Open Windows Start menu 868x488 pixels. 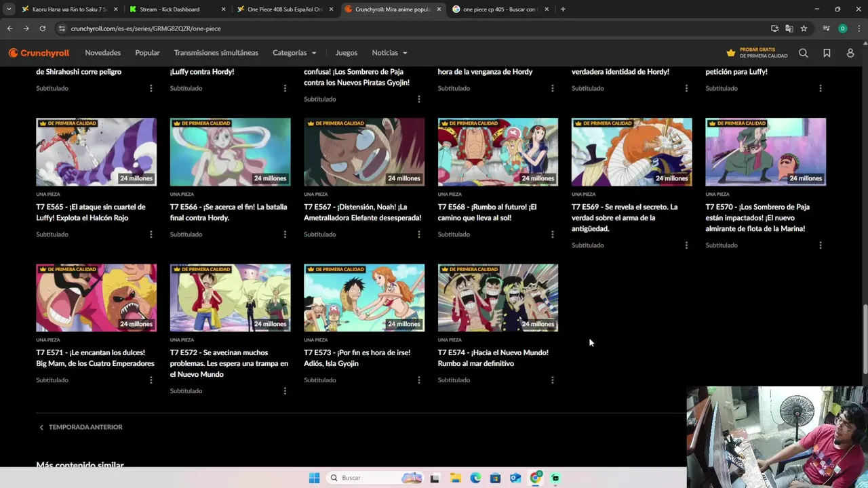coord(314,478)
